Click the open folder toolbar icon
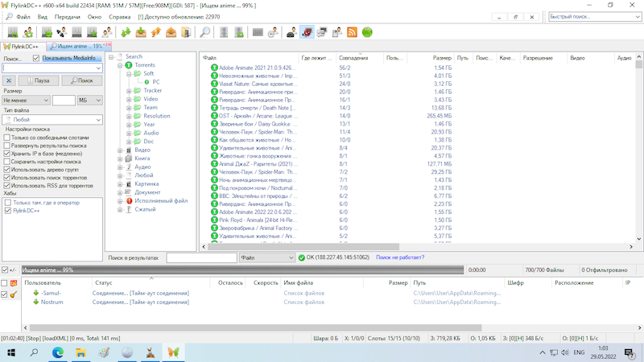This screenshot has width=644, height=362. click(x=187, y=32)
